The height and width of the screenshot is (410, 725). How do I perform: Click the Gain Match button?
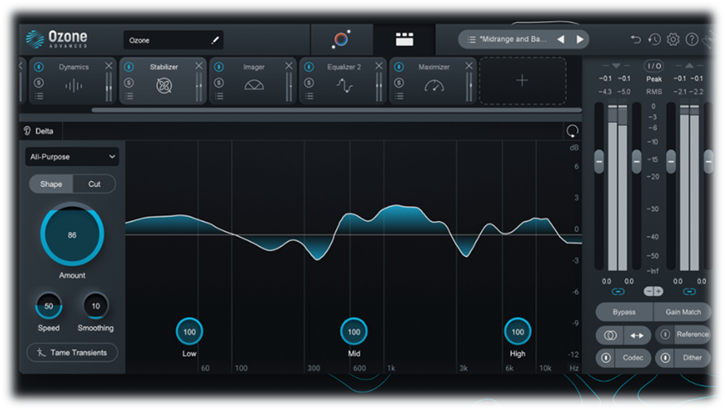(683, 312)
